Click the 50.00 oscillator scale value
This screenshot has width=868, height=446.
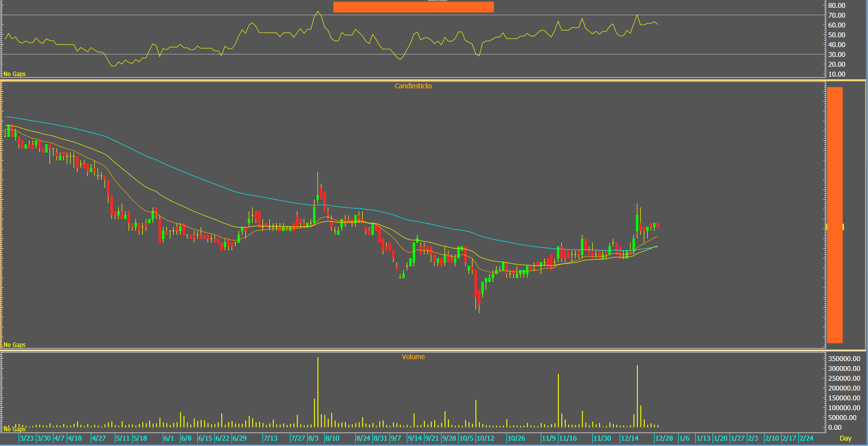[837, 35]
